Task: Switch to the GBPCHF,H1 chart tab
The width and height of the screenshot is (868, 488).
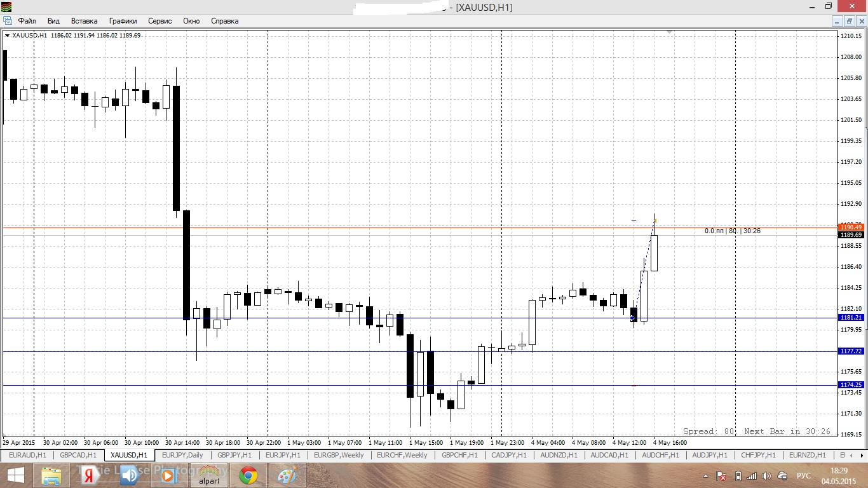Action: click(459, 456)
